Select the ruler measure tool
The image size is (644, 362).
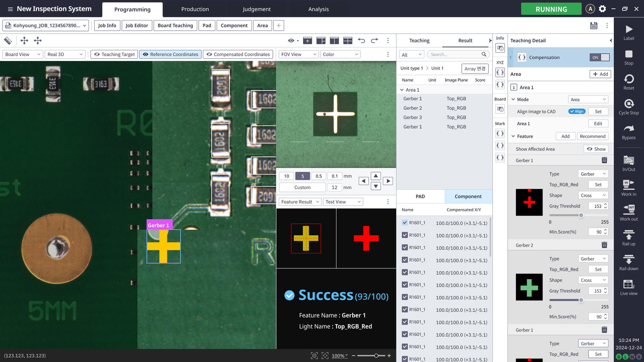pos(8,41)
